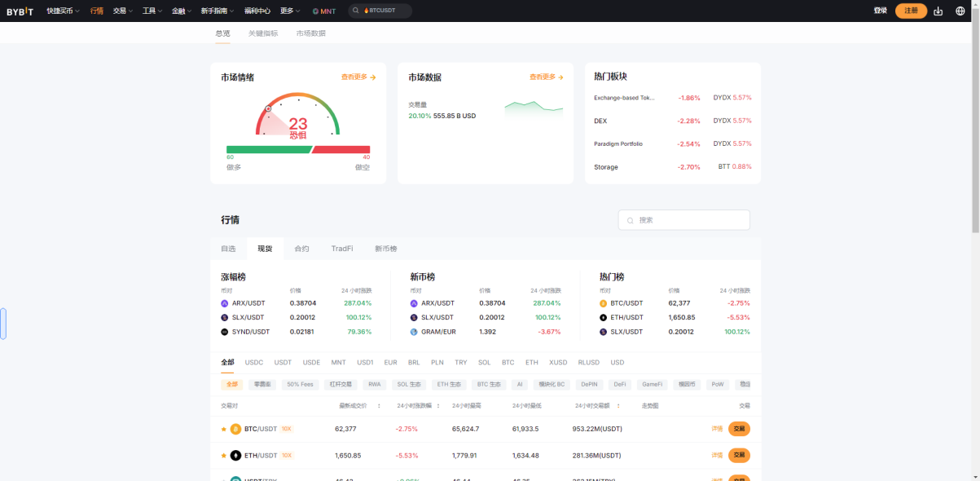
Task: Click the Bybit logo
Action: coord(20,11)
